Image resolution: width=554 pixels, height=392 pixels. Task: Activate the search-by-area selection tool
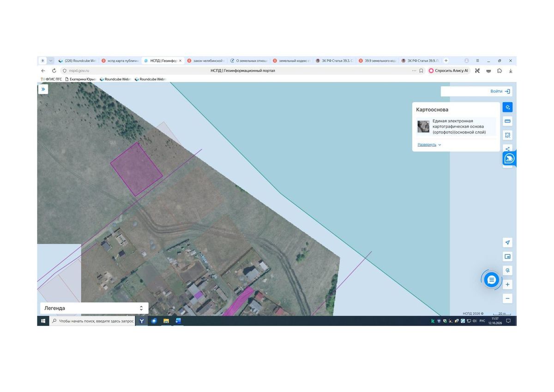pyautogui.click(x=507, y=135)
